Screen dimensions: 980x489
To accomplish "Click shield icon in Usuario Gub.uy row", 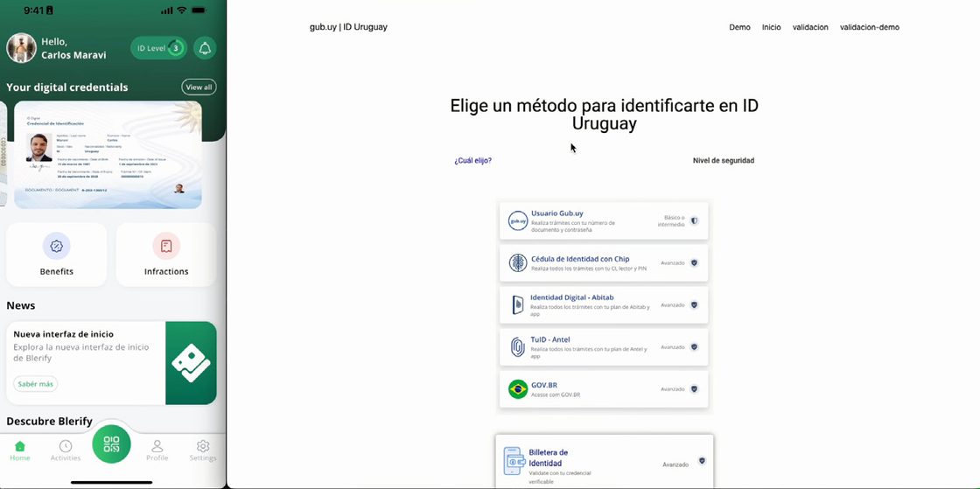I will point(694,220).
